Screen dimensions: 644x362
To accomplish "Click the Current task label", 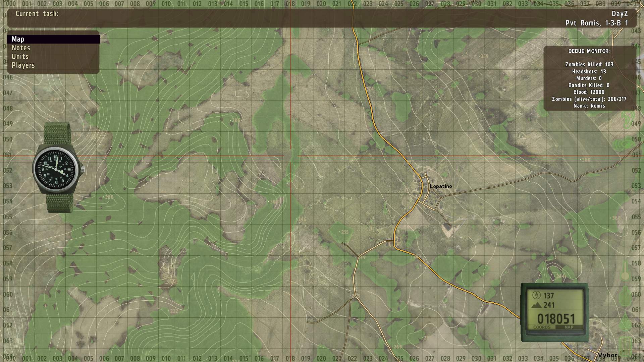I will 37,14.
